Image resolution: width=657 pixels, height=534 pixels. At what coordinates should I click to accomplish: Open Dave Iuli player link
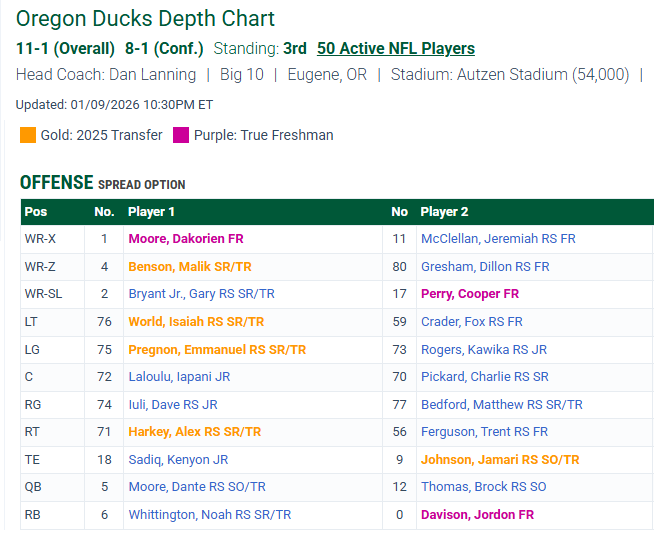[172, 405]
